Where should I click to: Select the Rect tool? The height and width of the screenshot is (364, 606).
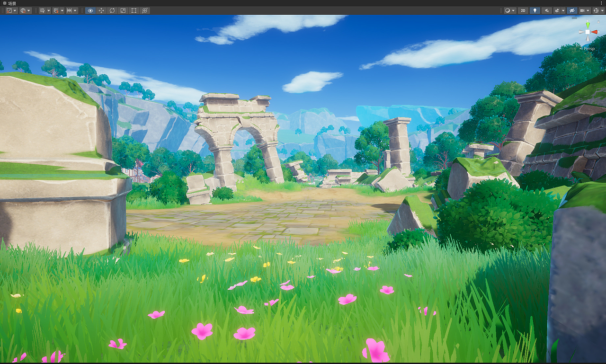[x=134, y=10]
